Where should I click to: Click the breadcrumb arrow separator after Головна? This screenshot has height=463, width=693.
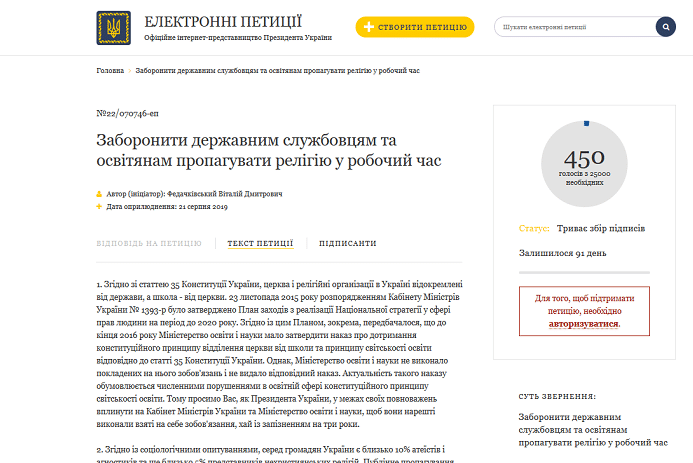pos(129,71)
